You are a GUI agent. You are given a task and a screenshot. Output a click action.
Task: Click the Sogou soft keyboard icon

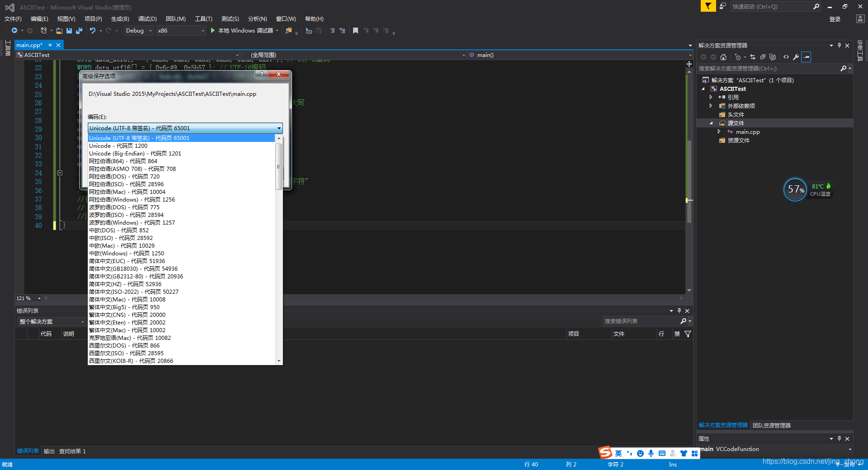[662, 453]
